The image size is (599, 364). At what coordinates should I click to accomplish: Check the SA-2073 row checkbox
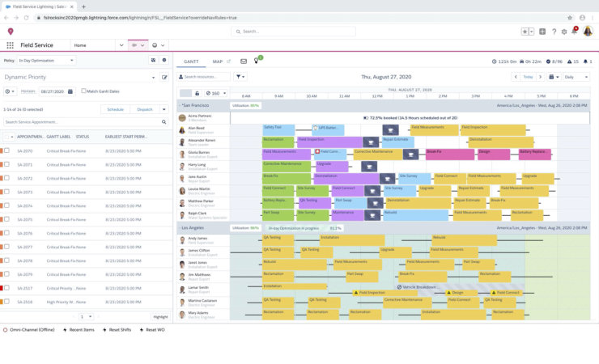[x=6, y=192]
